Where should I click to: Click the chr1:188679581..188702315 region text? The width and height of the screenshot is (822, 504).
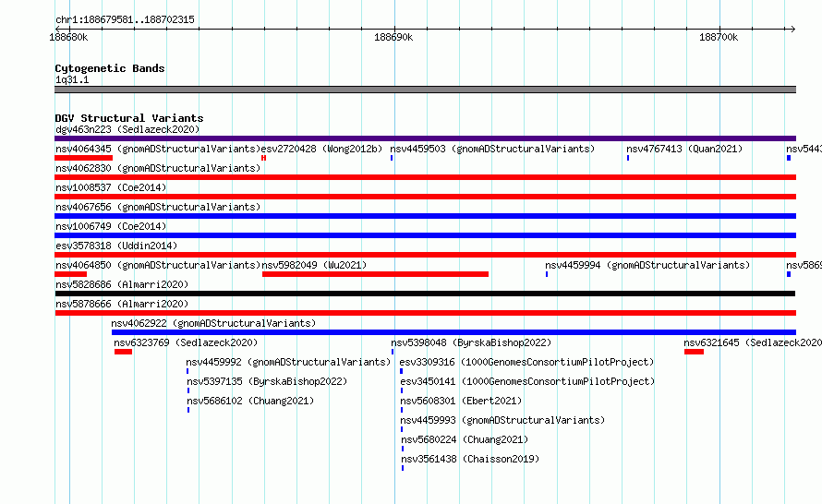click(x=125, y=19)
